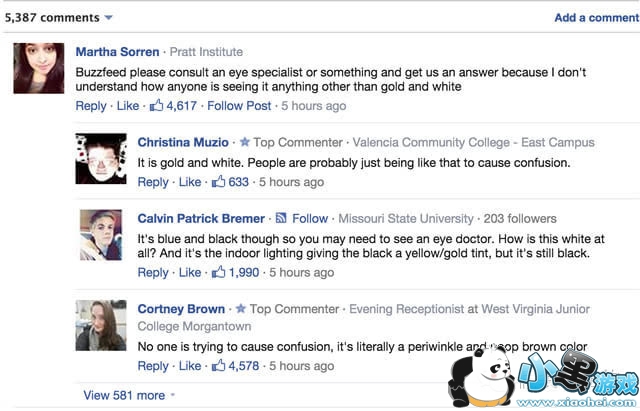640x411 pixels.
Task: Expand View 581 more replies
Action: pyautogui.click(x=124, y=395)
